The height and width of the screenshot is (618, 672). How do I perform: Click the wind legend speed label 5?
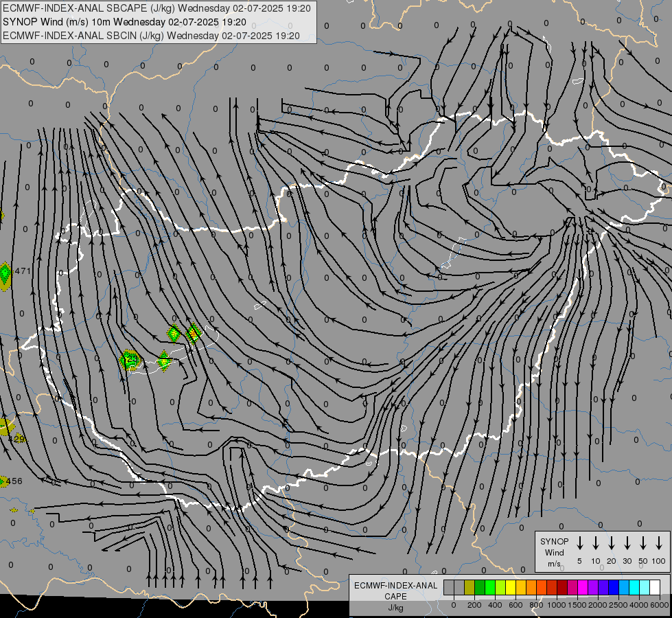click(579, 561)
